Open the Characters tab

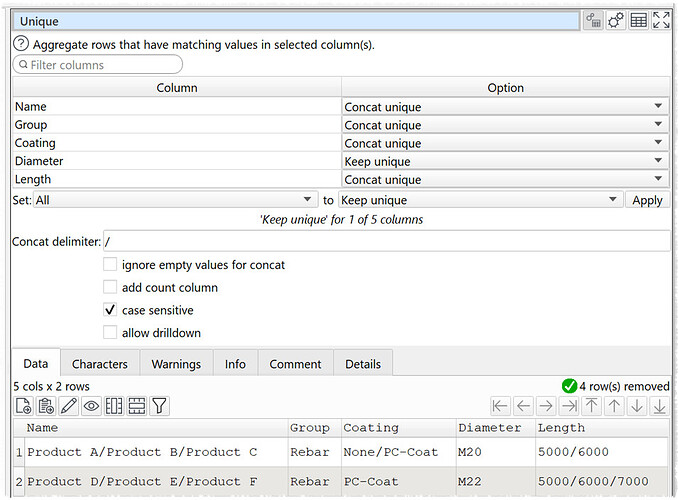100,364
